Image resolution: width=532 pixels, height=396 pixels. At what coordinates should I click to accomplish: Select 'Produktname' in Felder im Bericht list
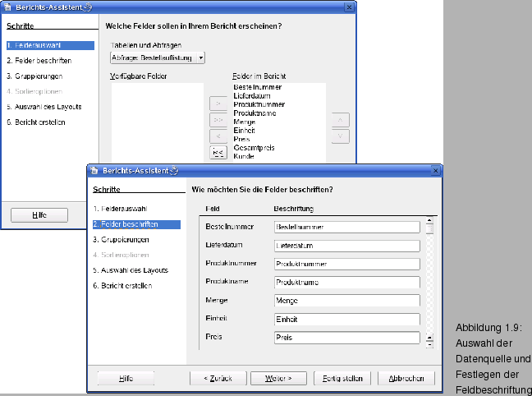[255, 113]
